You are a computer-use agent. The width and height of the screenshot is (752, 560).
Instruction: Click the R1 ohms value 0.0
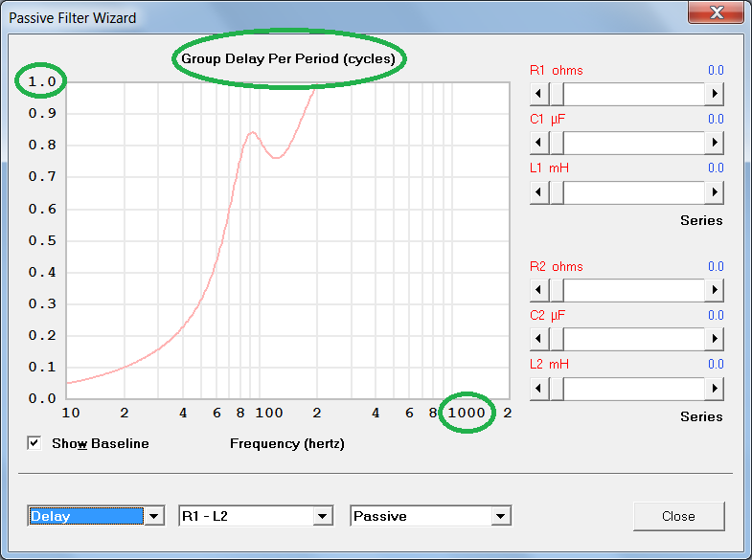[716, 71]
